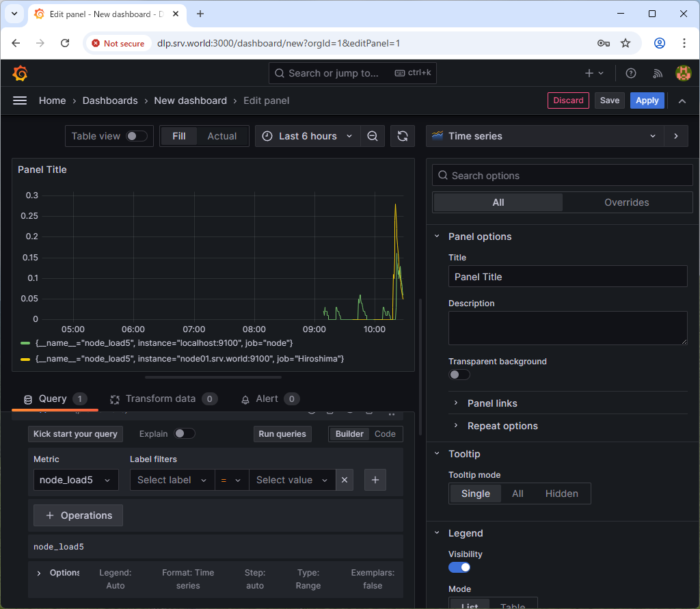This screenshot has height=609, width=700.
Task: Go to Dashboards breadcrumb
Action: (110, 101)
